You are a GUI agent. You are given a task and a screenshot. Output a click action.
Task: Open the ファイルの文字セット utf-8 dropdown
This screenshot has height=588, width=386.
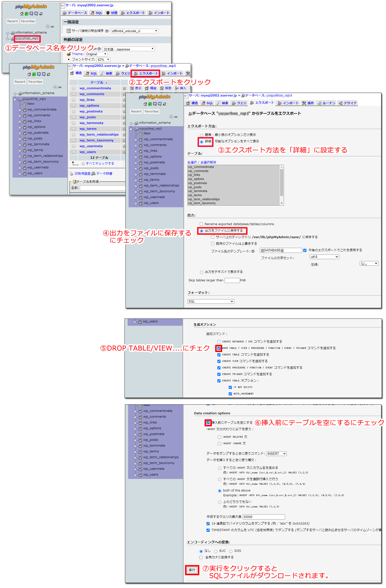pos(324,257)
